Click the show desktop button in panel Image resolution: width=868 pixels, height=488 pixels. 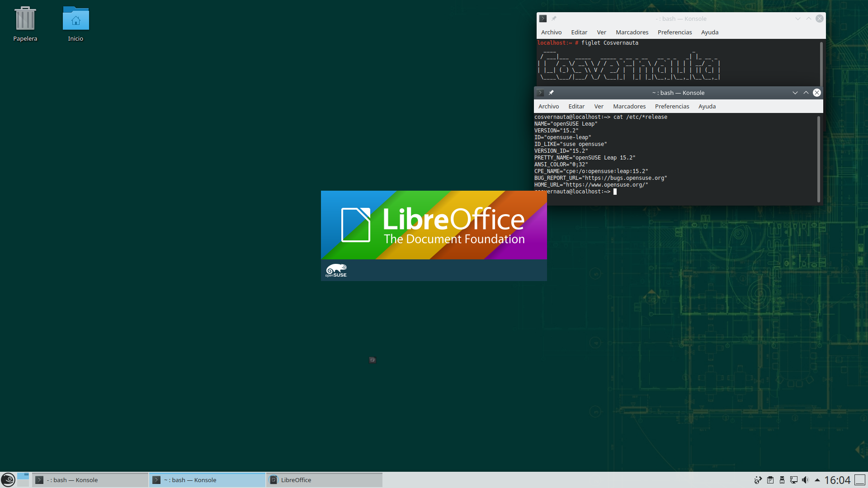pos(860,480)
